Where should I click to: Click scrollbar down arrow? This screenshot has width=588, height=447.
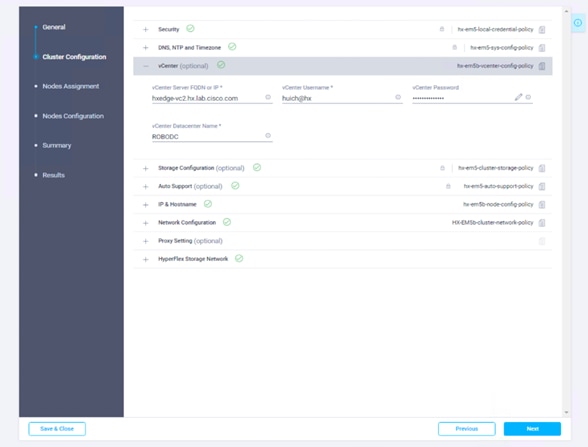pyautogui.click(x=566, y=412)
